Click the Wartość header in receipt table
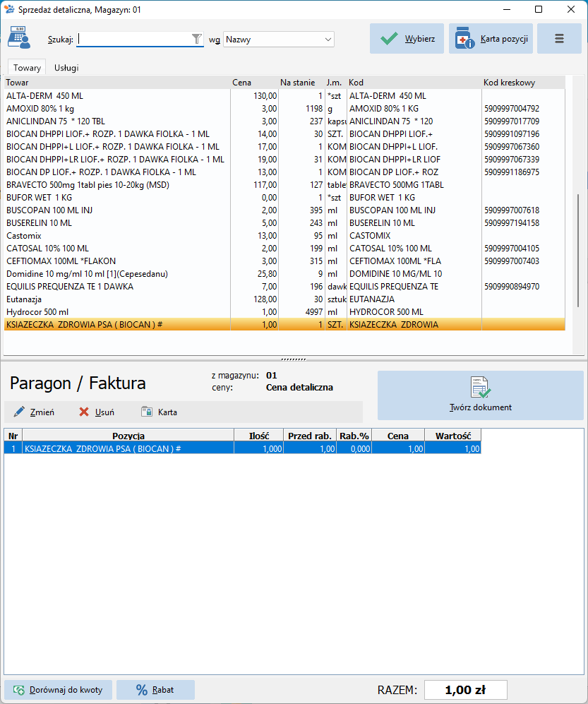Screen dimensions: 588x704 453,436
